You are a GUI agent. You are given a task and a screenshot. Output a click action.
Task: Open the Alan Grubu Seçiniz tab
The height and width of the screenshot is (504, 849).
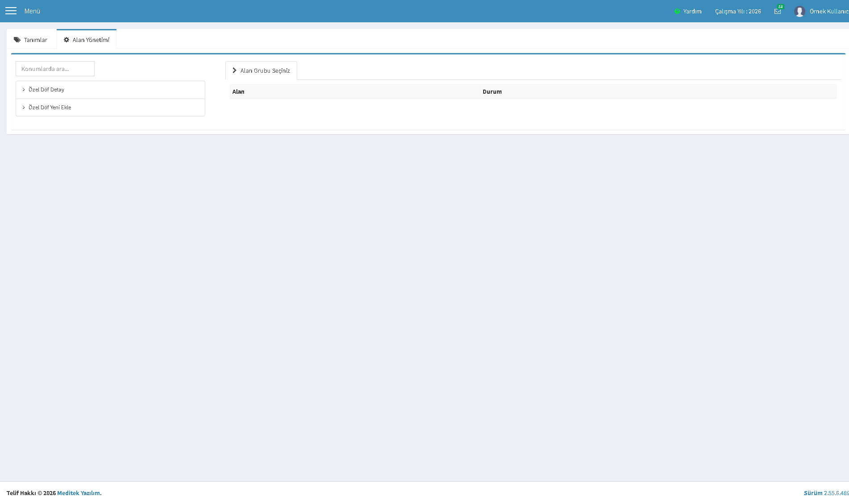click(261, 70)
